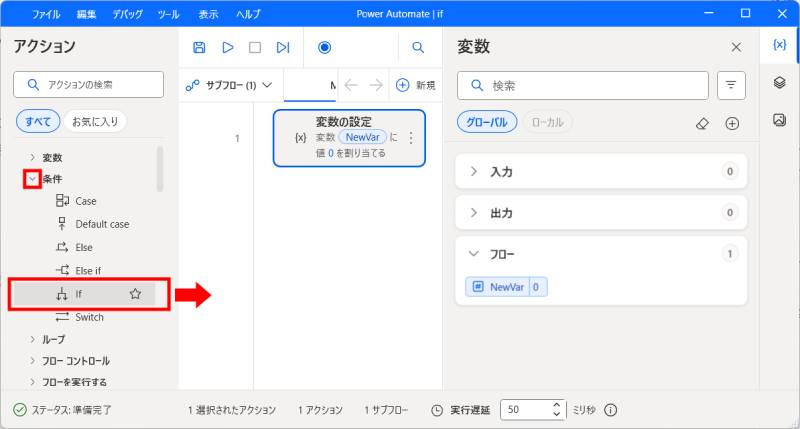Image resolution: width=800 pixels, height=429 pixels.
Task: Close the 変数 pane with the X
Action: pos(736,47)
